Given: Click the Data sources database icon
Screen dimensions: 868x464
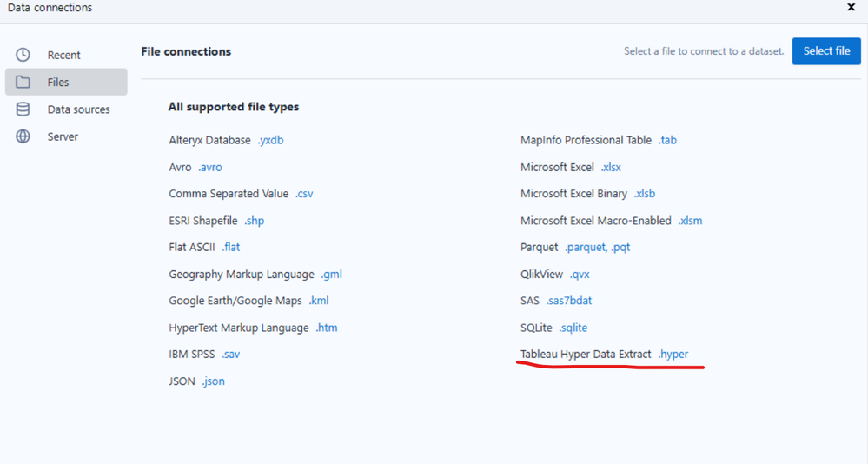Looking at the screenshot, I should [23, 109].
